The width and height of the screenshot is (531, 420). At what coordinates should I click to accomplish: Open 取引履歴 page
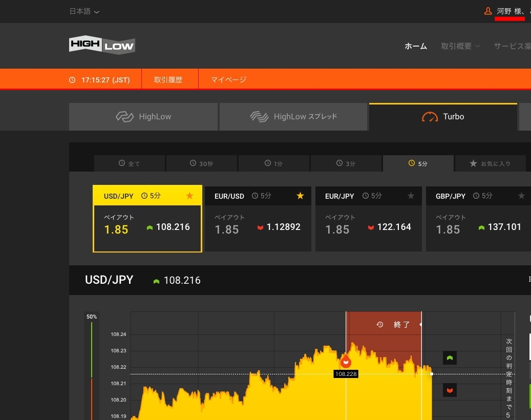pyautogui.click(x=168, y=79)
